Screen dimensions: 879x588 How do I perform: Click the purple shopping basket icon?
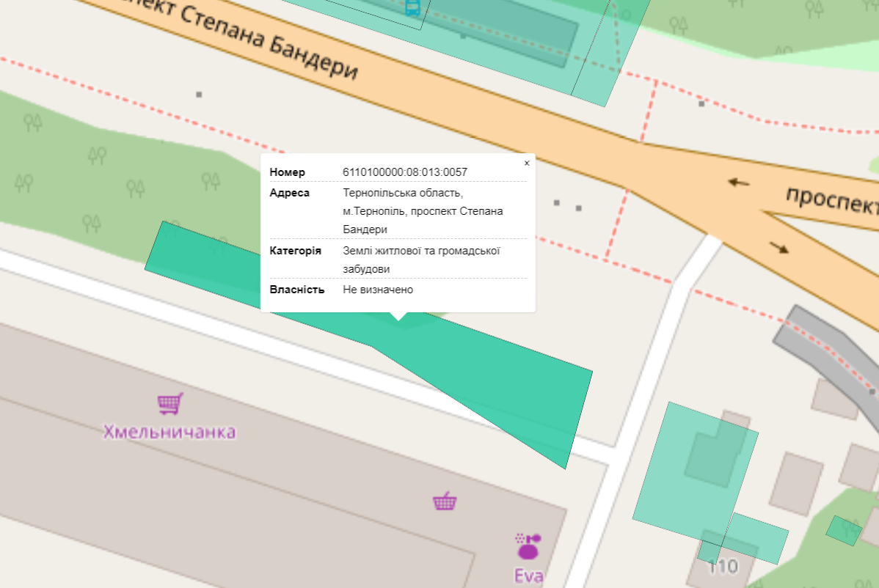pos(445,501)
